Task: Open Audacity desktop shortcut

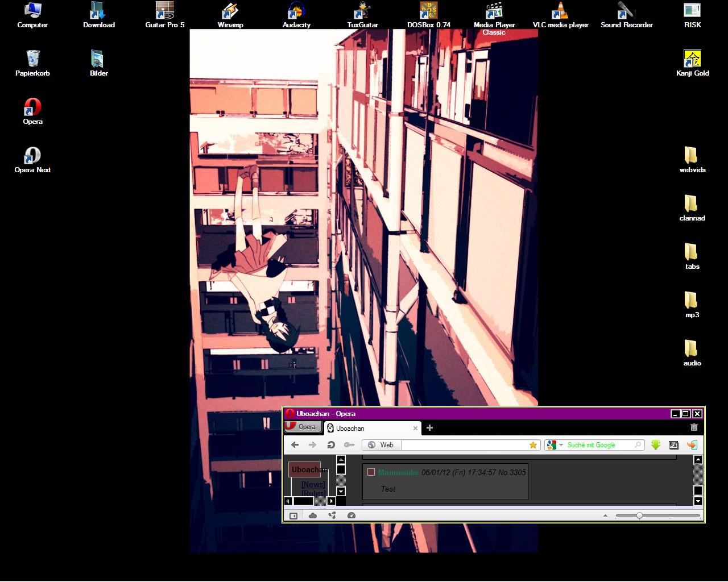Action: tap(296, 15)
